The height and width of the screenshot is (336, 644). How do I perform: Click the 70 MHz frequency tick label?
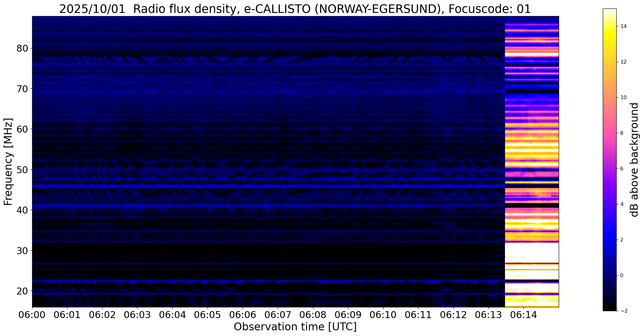[x=23, y=89]
